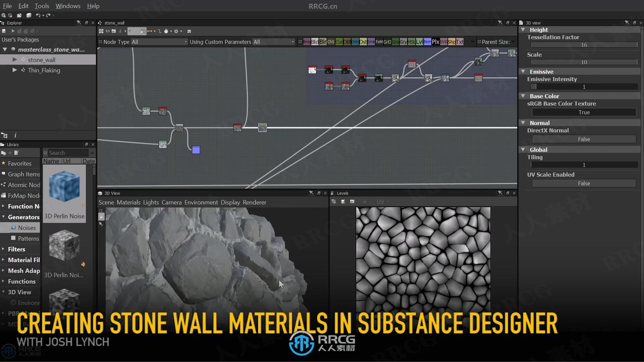644x362 pixels.
Task: Add a Levels node via the Lvl icon
Action: coord(419,42)
